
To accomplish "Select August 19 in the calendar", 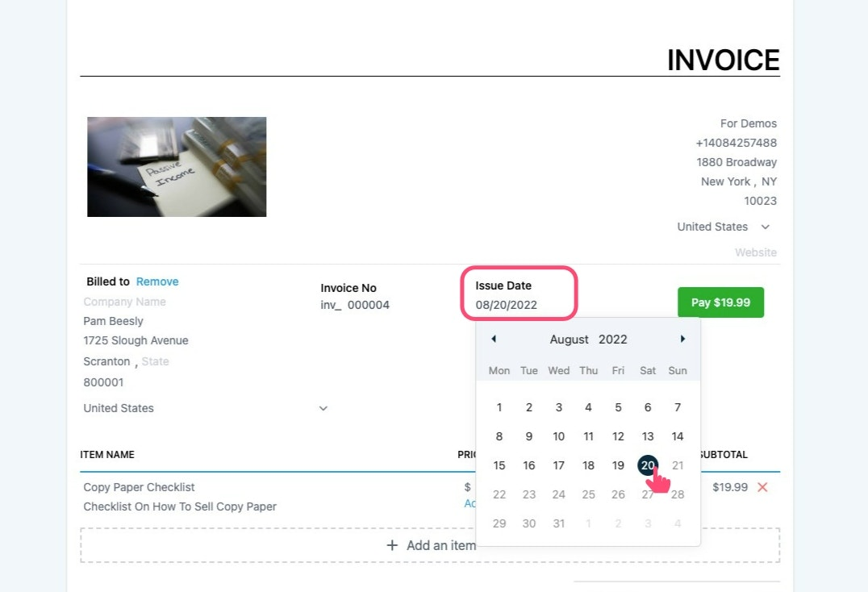I will click(x=618, y=465).
